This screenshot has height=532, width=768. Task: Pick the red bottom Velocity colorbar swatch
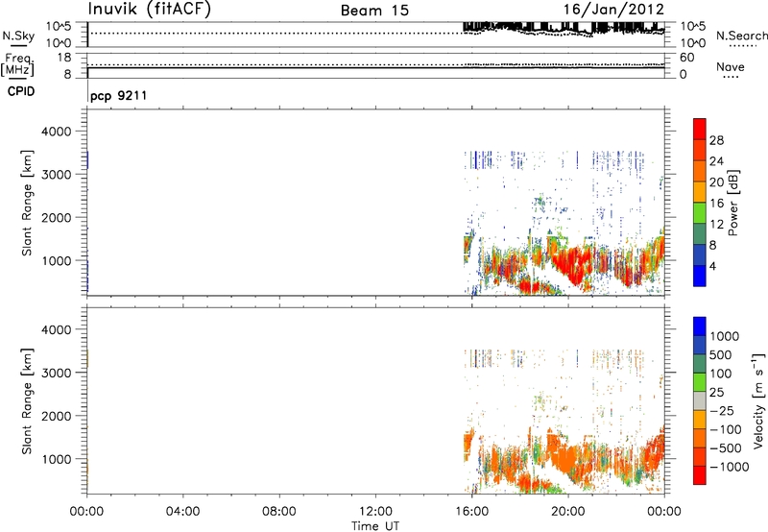click(700, 475)
